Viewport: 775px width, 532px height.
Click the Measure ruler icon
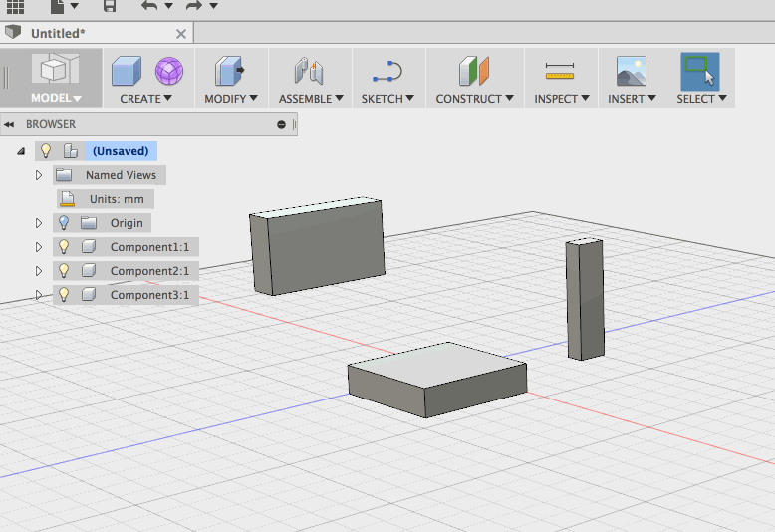click(560, 71)
